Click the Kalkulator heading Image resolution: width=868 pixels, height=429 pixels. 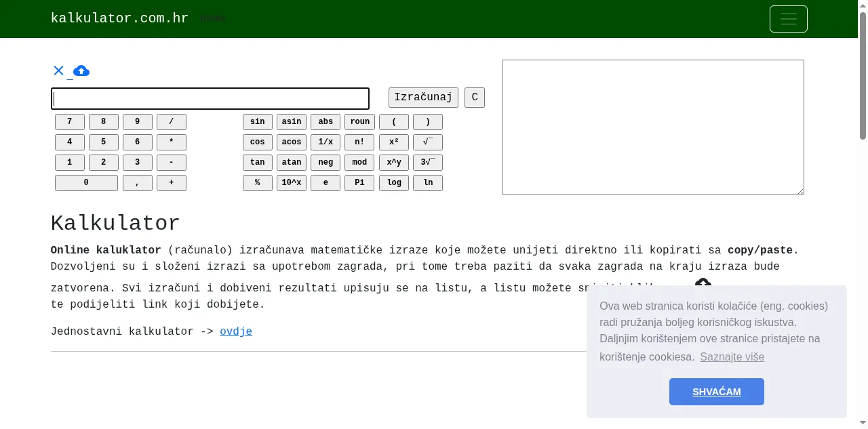click(x=115, y=224)
